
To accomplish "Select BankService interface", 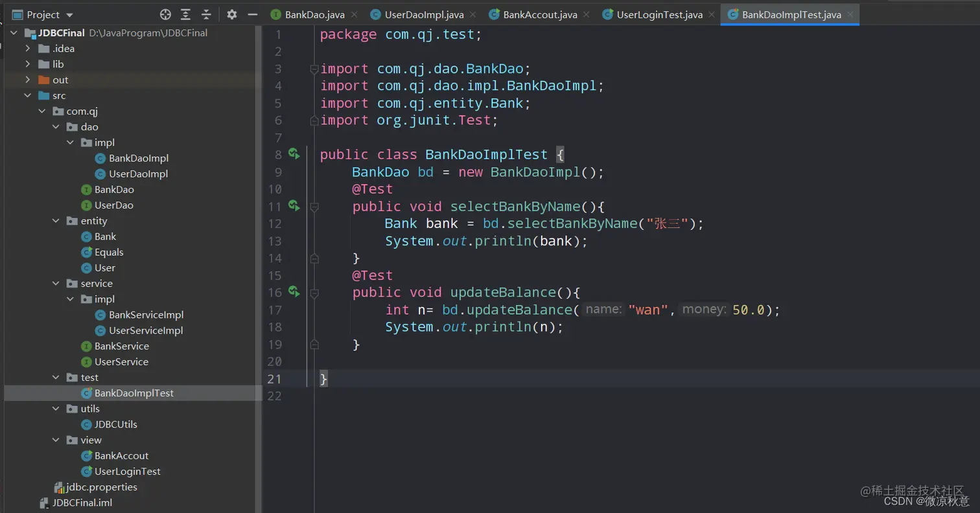I will click(x=121, y=346).
